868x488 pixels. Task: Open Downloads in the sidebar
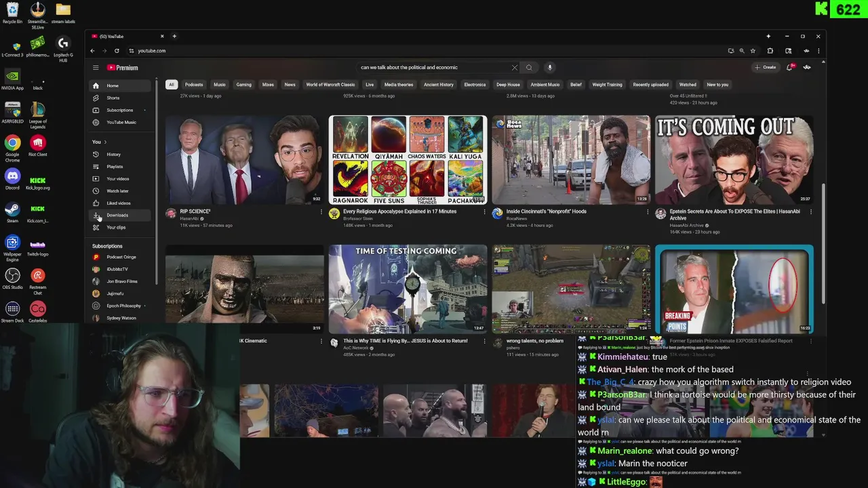121,215
